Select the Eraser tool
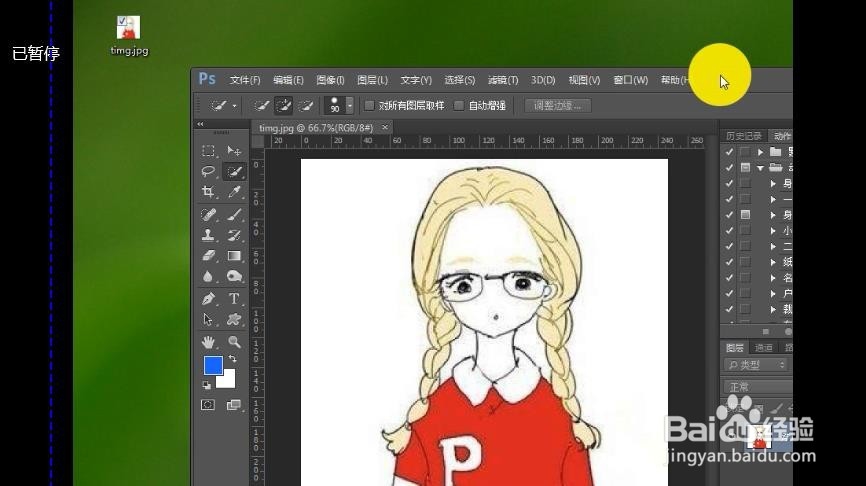The height and width of the screenshot is (486, 866). tap(208, 256)
